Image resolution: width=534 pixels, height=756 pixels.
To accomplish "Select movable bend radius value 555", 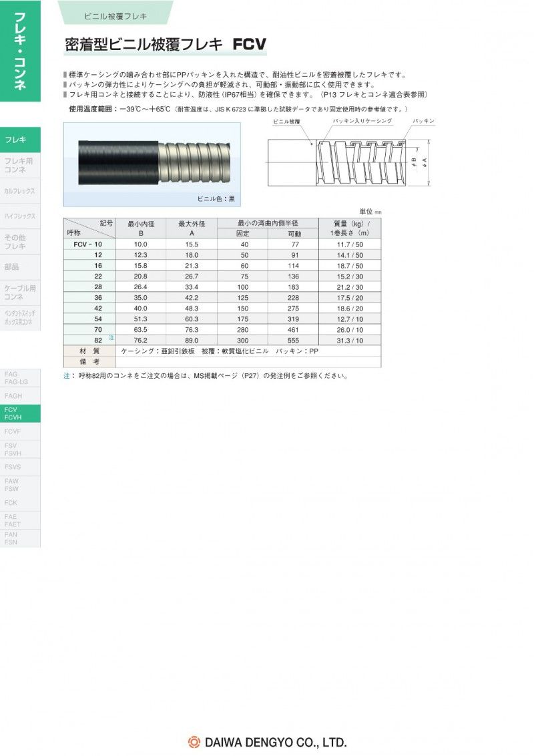I will tap(293, 341).
